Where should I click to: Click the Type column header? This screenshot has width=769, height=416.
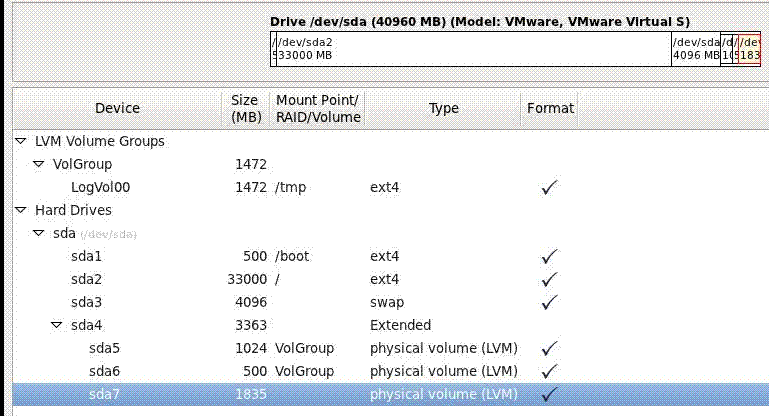[x=443, y=108]
